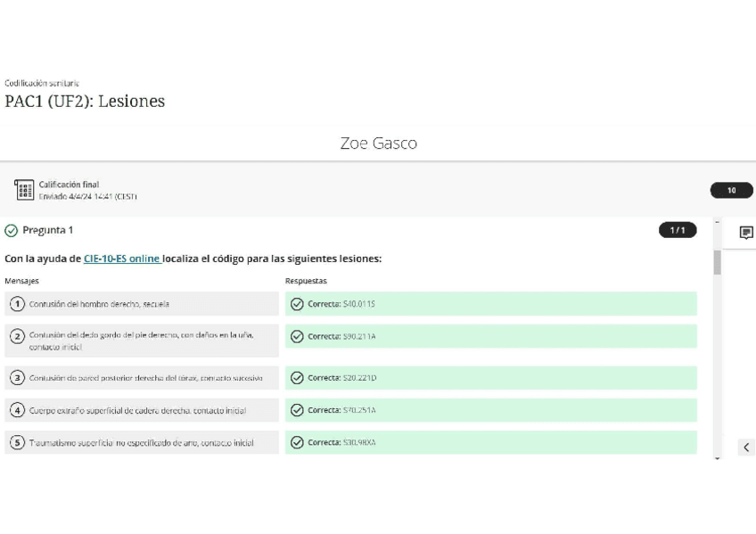This screenshot has height=534, width=756.
Task: Collapse the side panel with the chevron arrow
Action: click(746, 448)
